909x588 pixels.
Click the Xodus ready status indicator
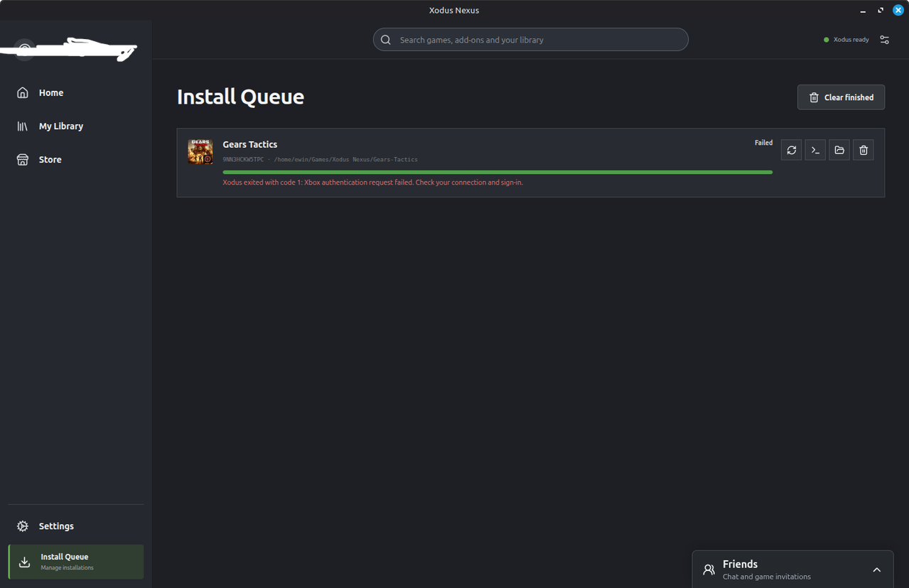click(x=846, y=40)
